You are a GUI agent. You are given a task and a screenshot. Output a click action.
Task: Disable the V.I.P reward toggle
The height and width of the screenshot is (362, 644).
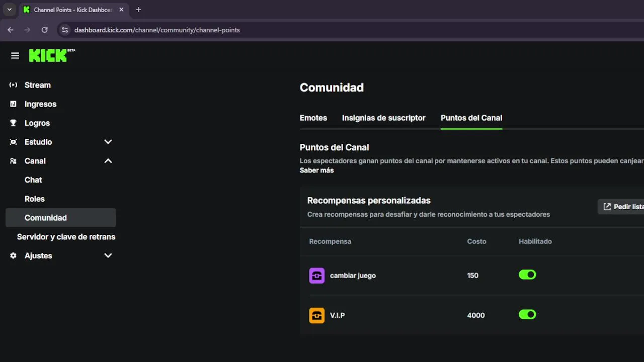click(x=527, y=315)
